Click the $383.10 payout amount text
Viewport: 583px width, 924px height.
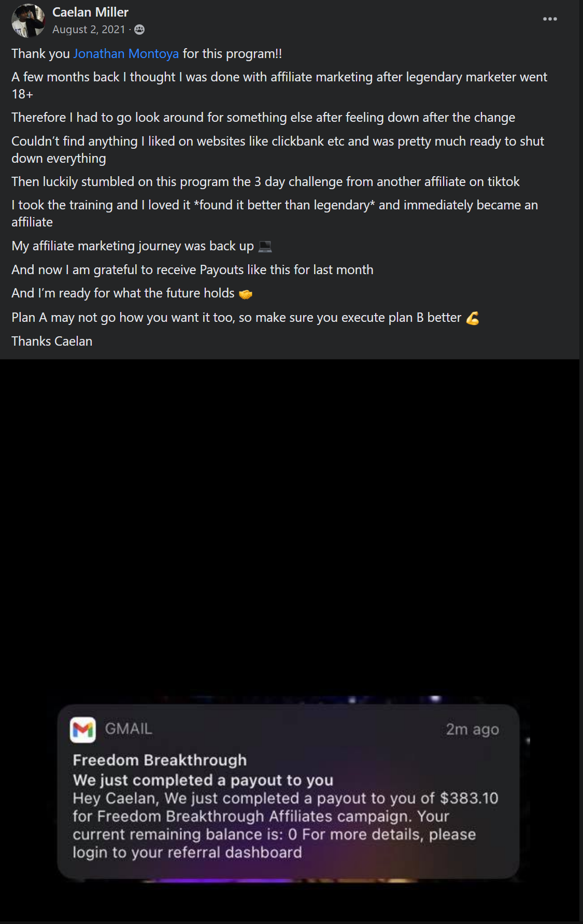click(x=469, y=798)
